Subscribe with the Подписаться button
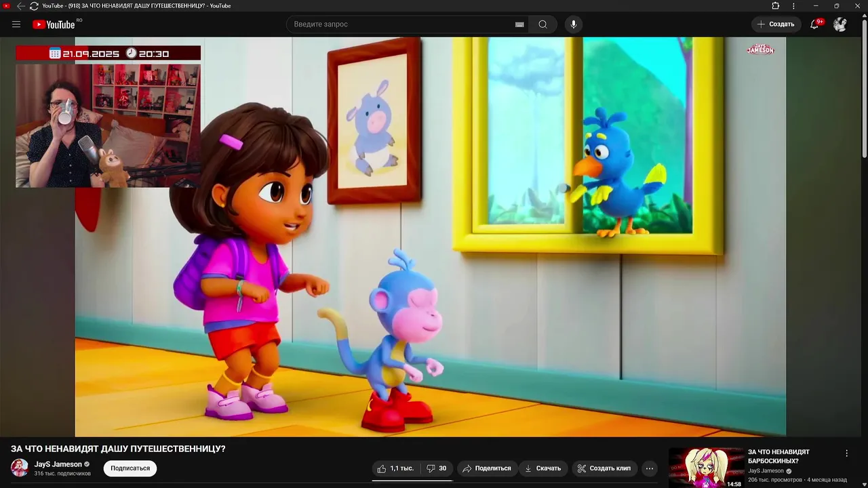Viewport: 868px width, 488px height. 130,468
